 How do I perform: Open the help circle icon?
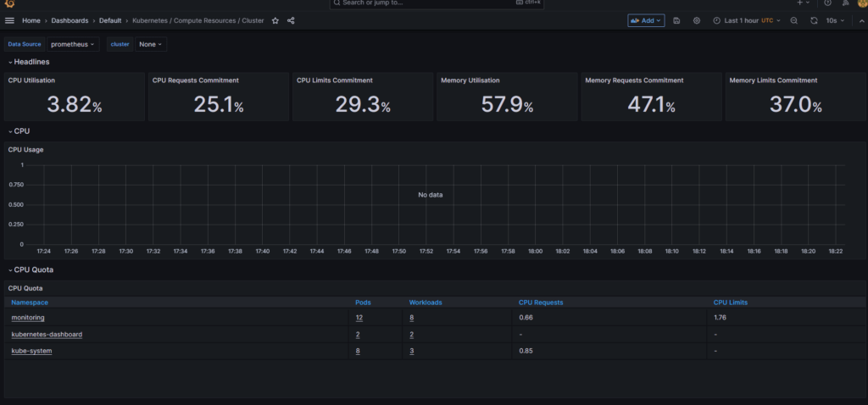click(x=827, y=3)
